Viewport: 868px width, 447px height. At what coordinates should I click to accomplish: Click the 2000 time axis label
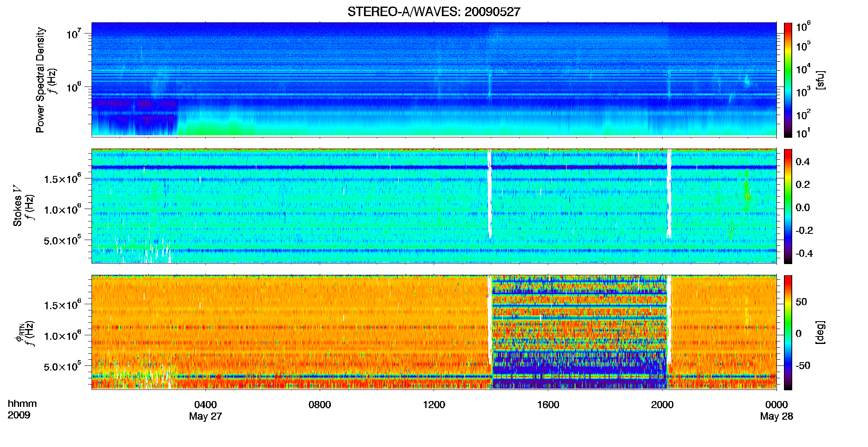662,405
